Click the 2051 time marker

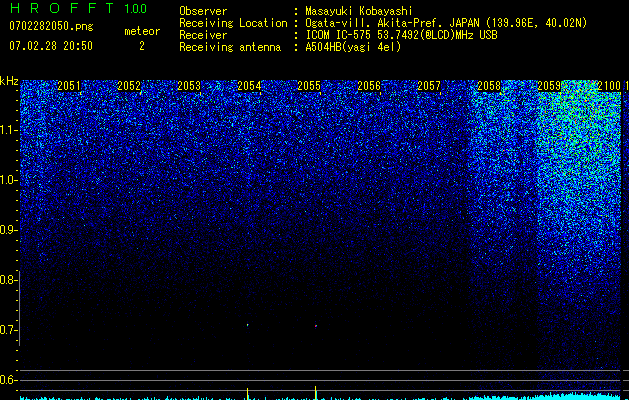coord(69,86)
